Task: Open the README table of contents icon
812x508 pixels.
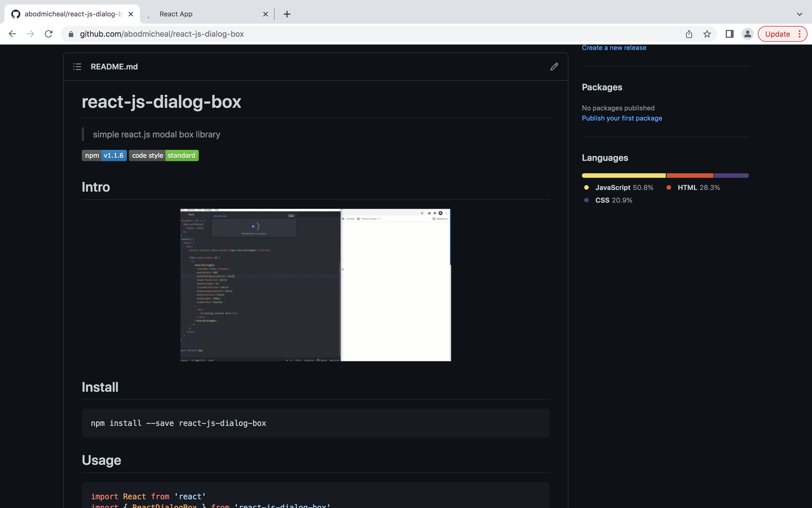Action: coord(77,67)
